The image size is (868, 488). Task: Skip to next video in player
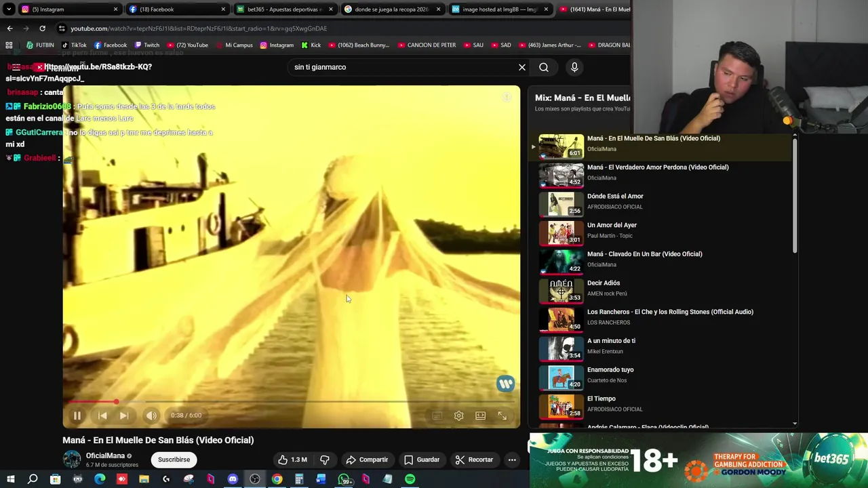pos(124,415)
